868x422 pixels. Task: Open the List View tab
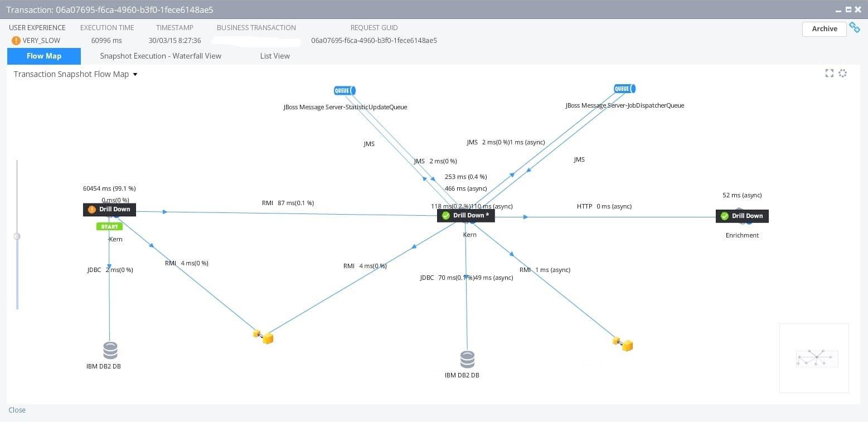click(x=275, y=56)
